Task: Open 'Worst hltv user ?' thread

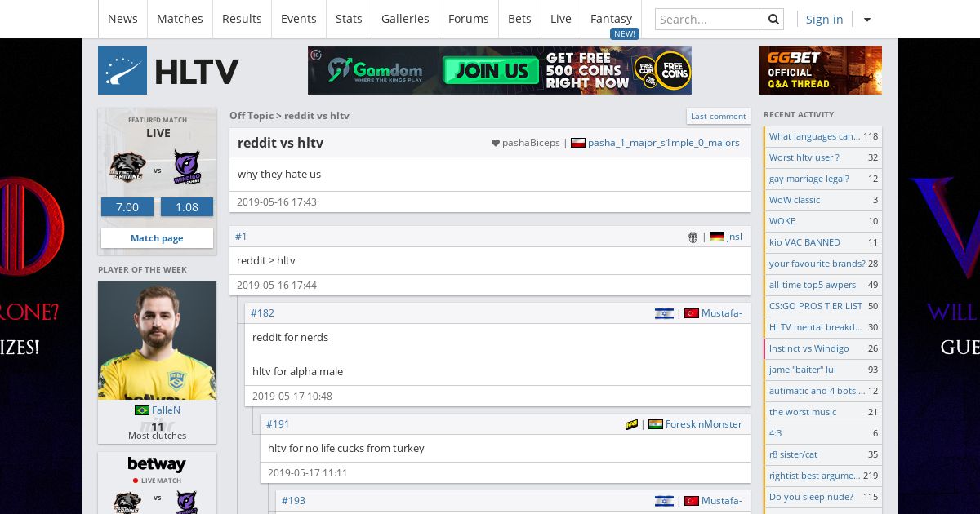Action: (823, 157)
